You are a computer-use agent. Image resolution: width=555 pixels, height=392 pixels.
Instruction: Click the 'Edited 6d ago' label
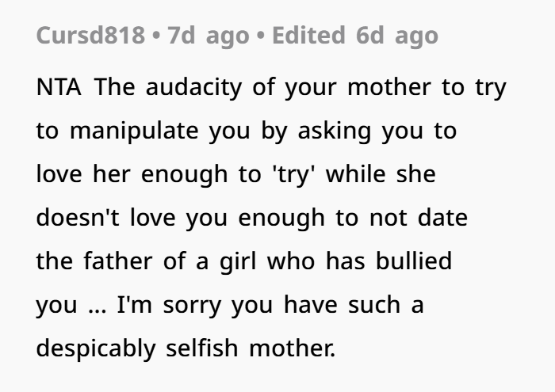point(355,36)
